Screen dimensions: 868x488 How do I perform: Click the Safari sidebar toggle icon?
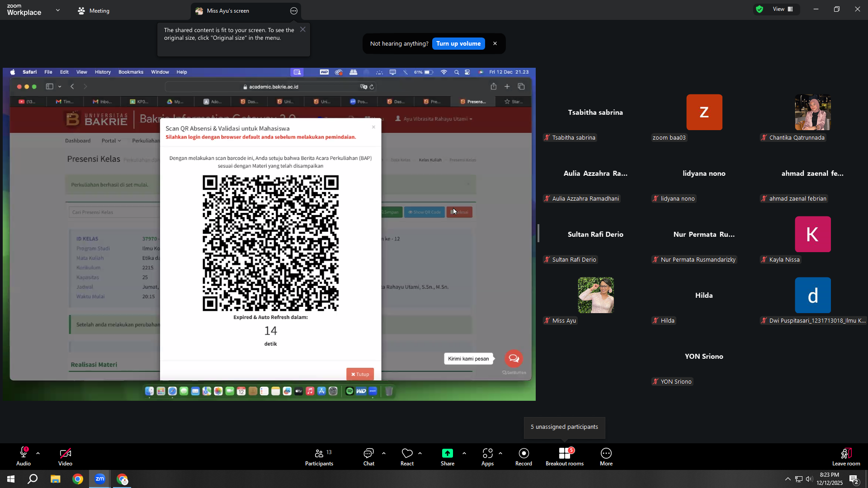tap(50, 86)
